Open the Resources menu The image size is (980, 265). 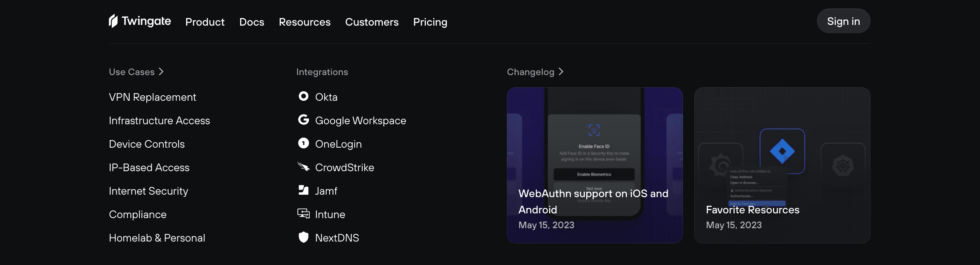click(304, 22)
